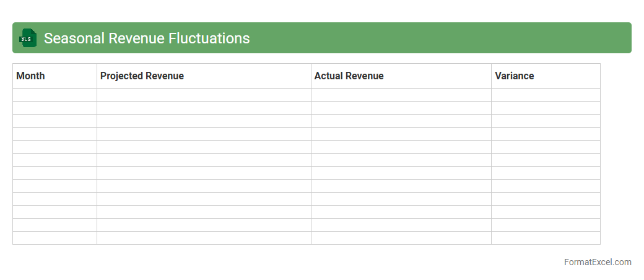Image resolution: width=644 pixels, height=280 pixels.
Task: Click second empty row's Projected Revenue cell
Action: [204, 108]
